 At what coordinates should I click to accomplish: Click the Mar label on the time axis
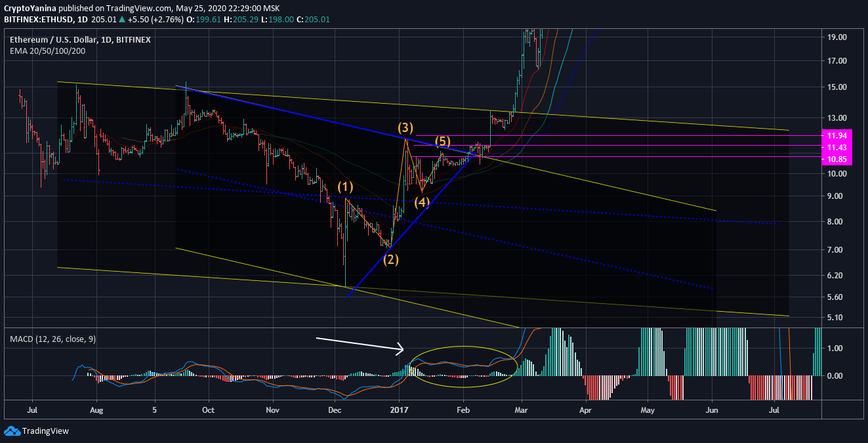point(522,410)
